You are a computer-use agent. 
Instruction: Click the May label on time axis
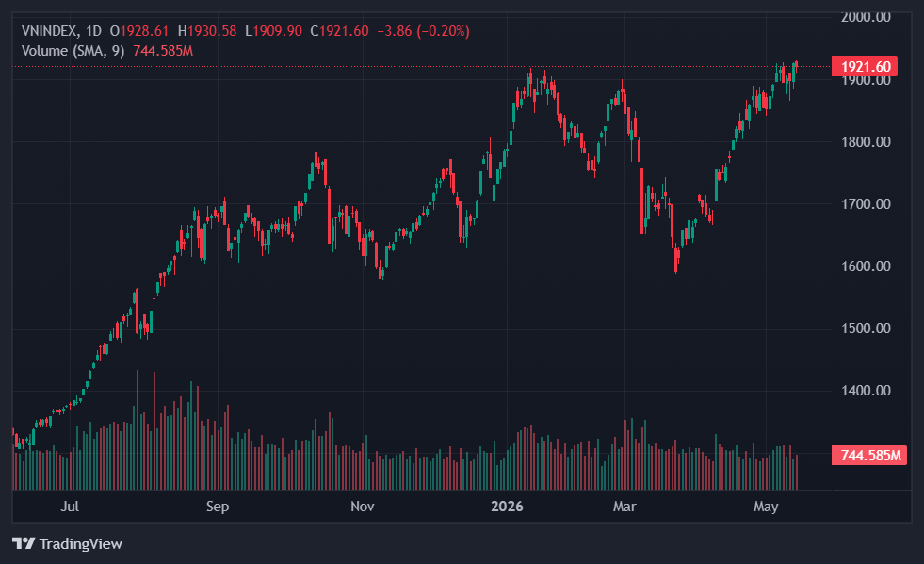click(x=766, y=507)
